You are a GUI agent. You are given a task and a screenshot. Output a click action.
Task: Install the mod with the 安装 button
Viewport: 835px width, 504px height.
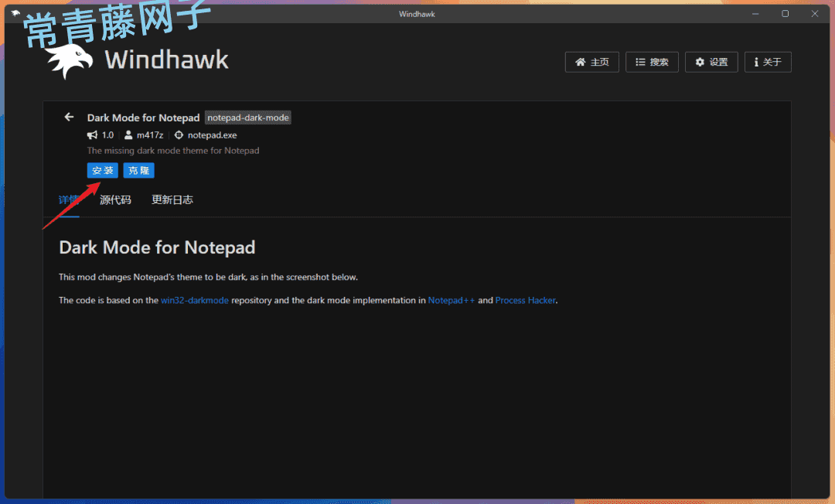[102, 170]
